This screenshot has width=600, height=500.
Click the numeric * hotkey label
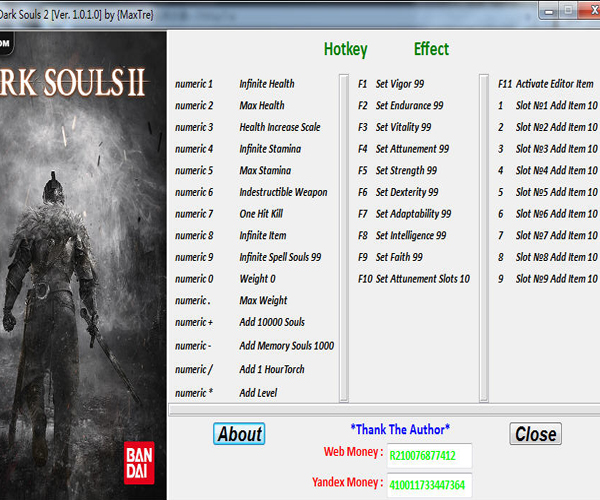194,393
